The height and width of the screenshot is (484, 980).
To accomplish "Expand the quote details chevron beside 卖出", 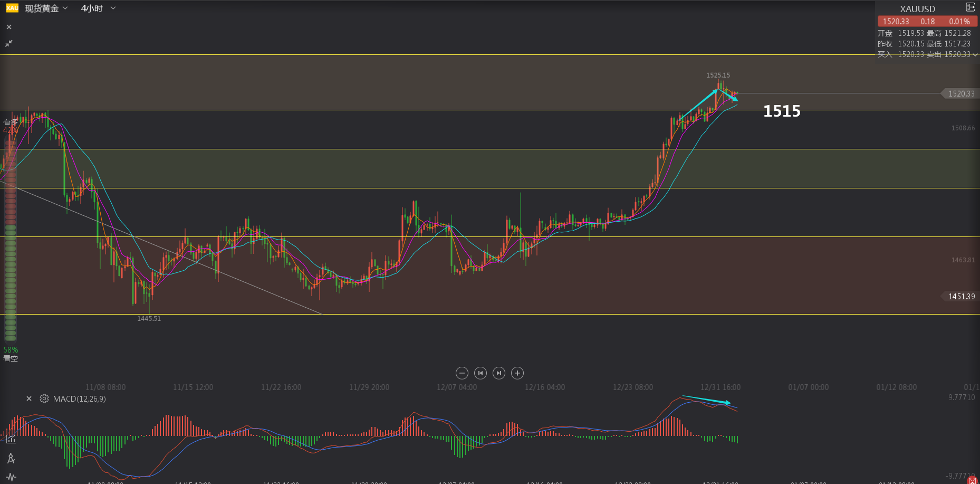I will click(975, 55).
